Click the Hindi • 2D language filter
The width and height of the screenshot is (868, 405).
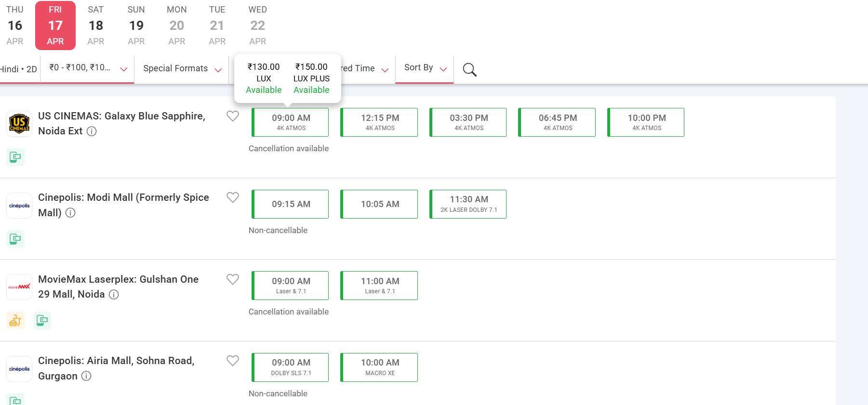pyautogui.click(x=19, y=69)
